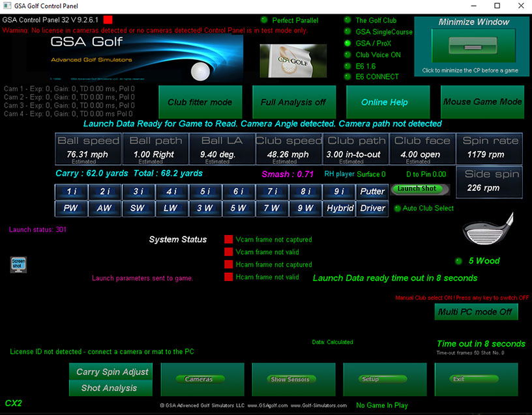Screen dimensions: 532x415
Task: Select the 3 W club
Action: click(205, 208)
